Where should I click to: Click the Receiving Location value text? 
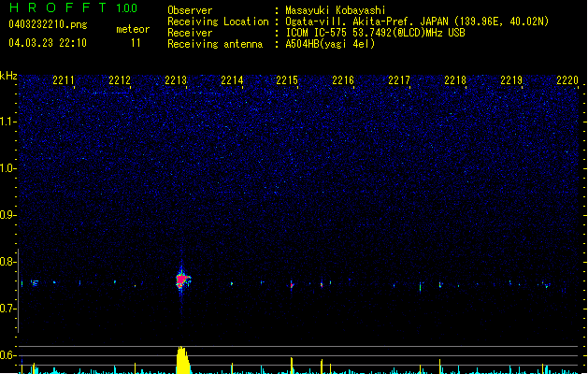[417, 22]
